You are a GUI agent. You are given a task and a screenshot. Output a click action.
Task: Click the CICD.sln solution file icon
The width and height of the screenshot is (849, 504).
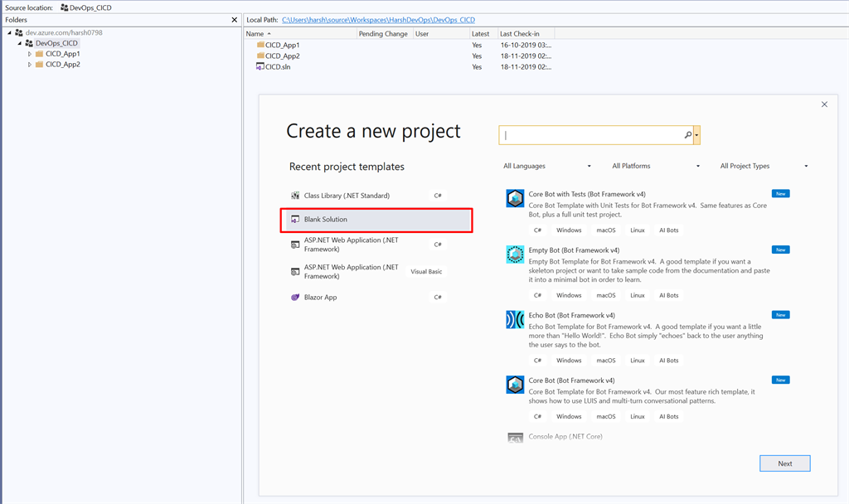(x=260, y=67)
